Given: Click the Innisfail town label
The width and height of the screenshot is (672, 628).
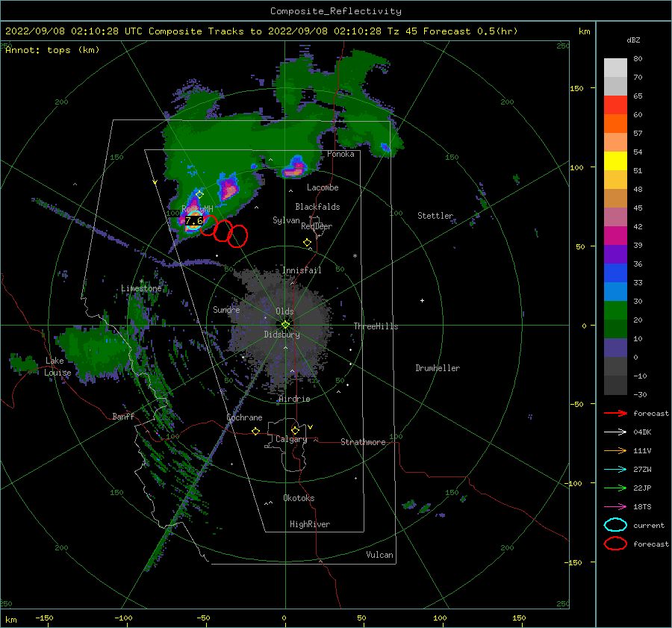Looking at the screenshot, I should coord(302,270).
